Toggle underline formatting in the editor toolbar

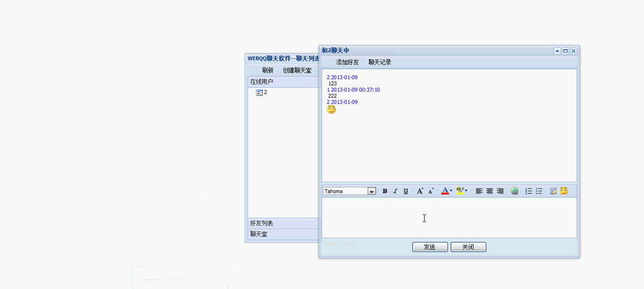coord(406,191)
